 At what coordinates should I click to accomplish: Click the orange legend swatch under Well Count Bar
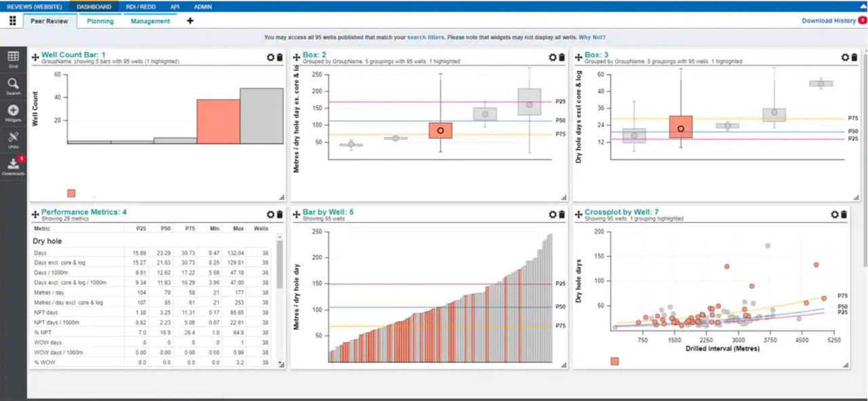(x=71, y=193)
